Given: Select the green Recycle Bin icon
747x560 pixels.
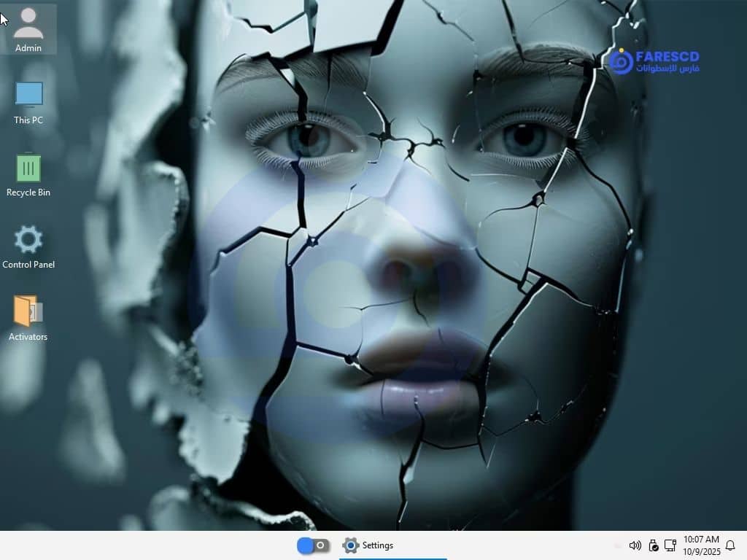Looking at the screenshot, I should 28,168.
